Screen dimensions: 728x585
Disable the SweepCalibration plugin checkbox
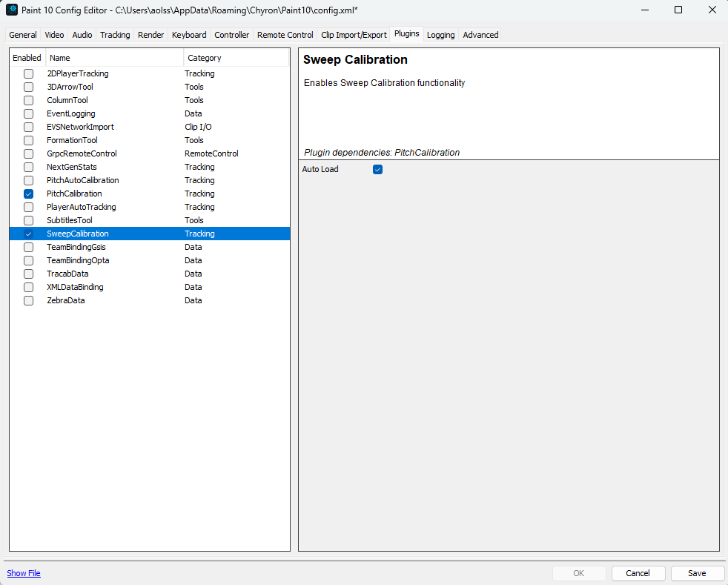click(x=28, y=234)
